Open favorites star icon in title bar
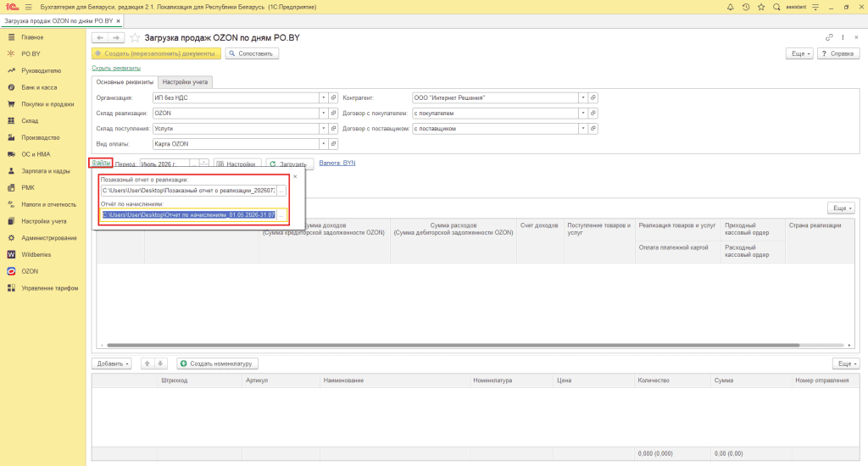 [761, 7]
